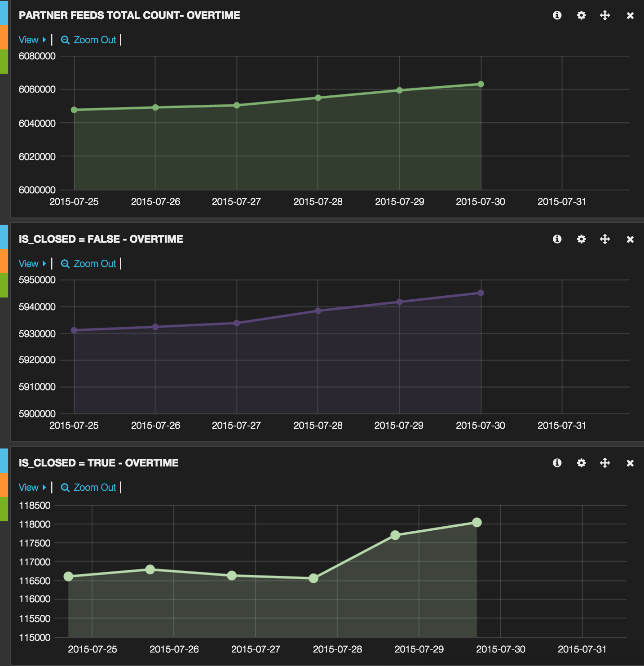Click IS_CLOSED = FALSE - OVERTIME title
This screenshot has height=666, width=644.
coord(101,239)
